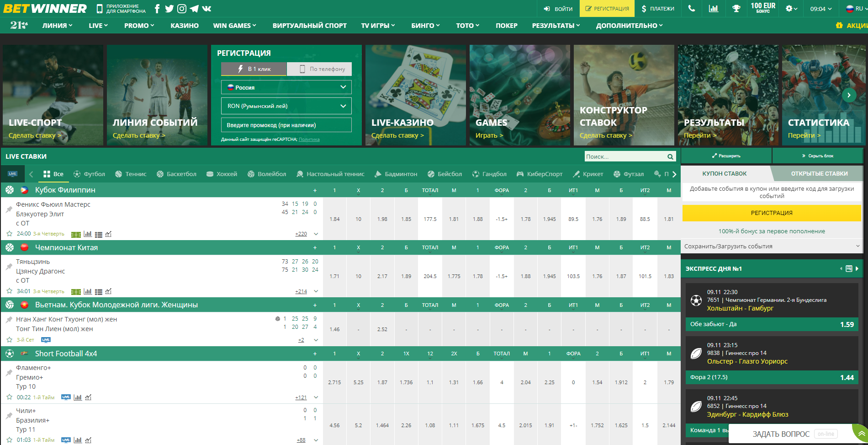Open the Telegram channel icon

pos(194,9)
